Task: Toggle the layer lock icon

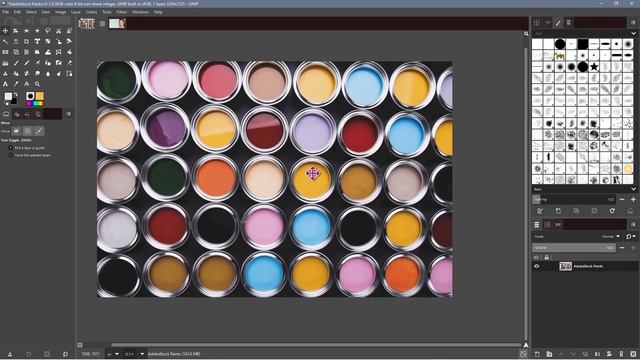Action: pyautogui.click(x=547, y=258)
